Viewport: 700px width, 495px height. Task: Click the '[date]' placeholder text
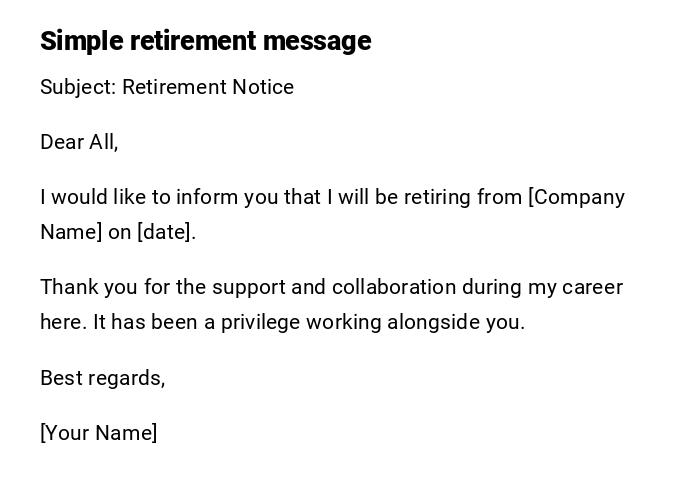[165, 232]
